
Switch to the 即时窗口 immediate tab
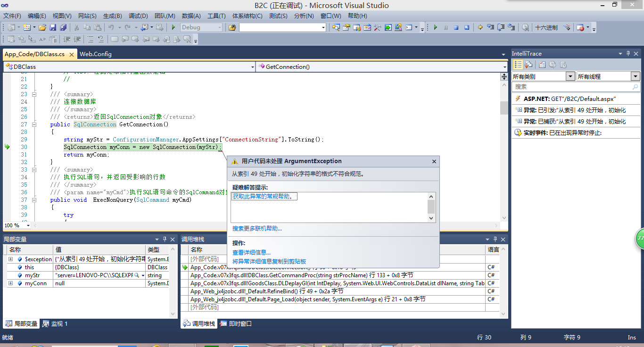[236, 324]
